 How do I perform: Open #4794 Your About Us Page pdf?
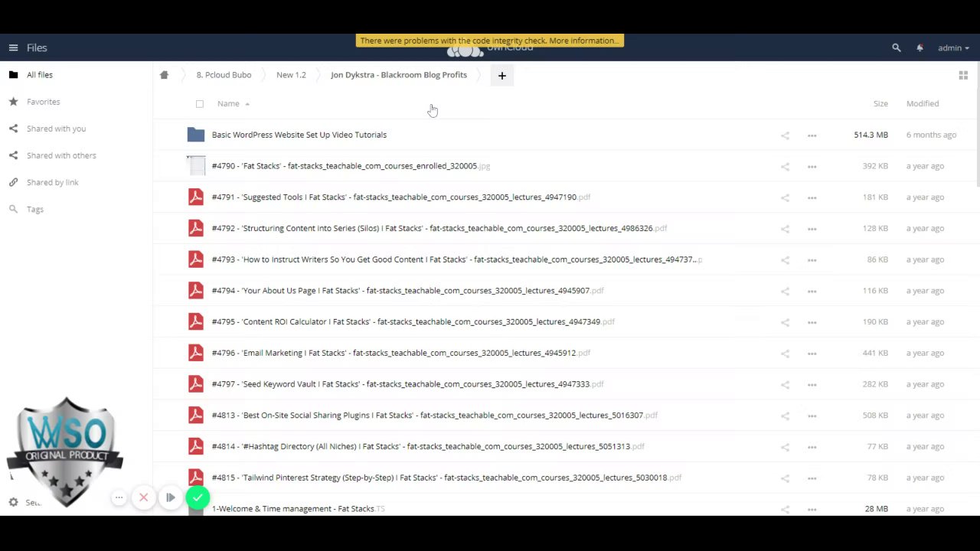pos(408,291)
